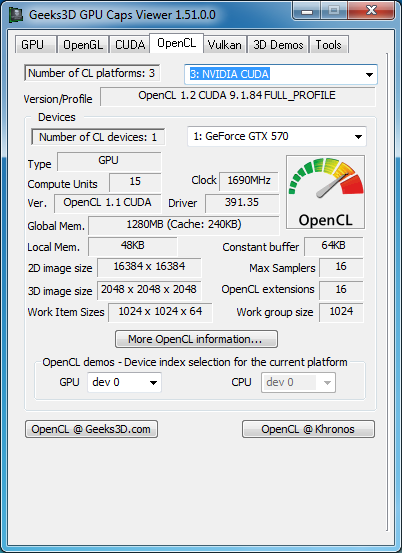The height and width of the screenshot is (553, 402).
Task: Expand the NVIDIA CUDA platform dropdown
Action: (x=281, y=74)
